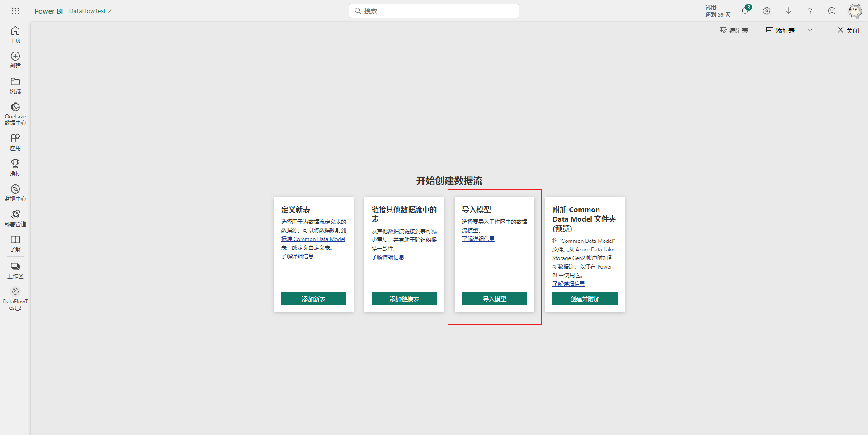The height and width of the screenshot is (435, 868).
Task: Expand the 添加表 dropdown chevron
Action: click(810, 30)
